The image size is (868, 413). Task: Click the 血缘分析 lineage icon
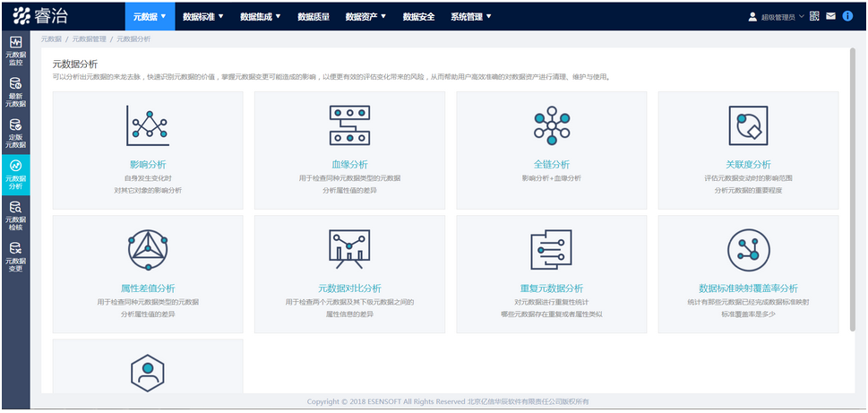(x=349, y=125)
